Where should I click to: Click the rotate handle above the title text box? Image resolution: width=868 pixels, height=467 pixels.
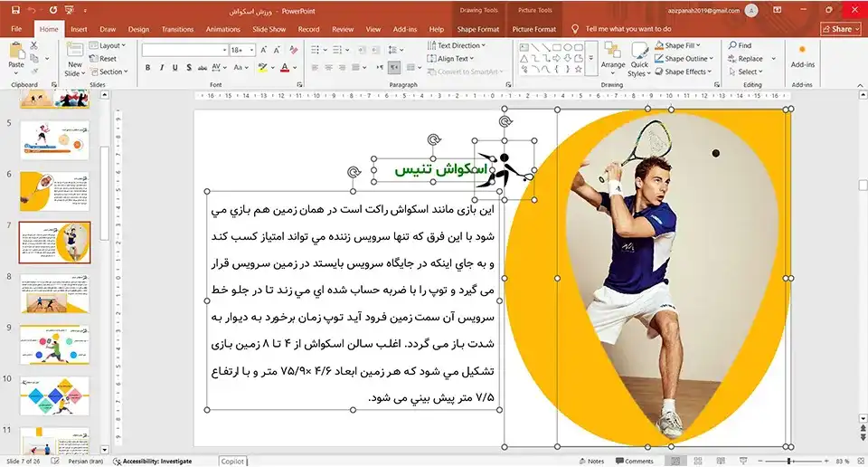point(435,139)
